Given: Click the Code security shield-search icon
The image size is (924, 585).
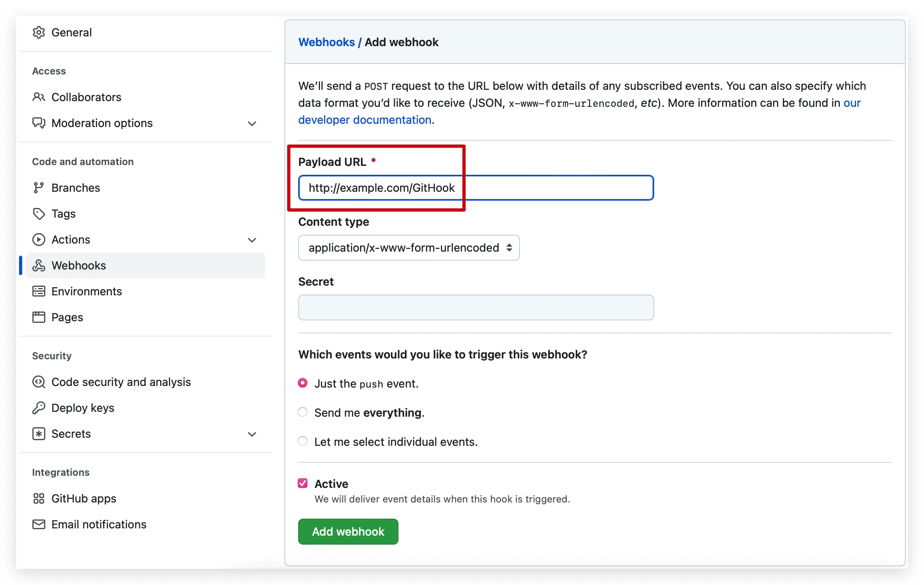Looking at the screenshot, I should tap(39, 382).
